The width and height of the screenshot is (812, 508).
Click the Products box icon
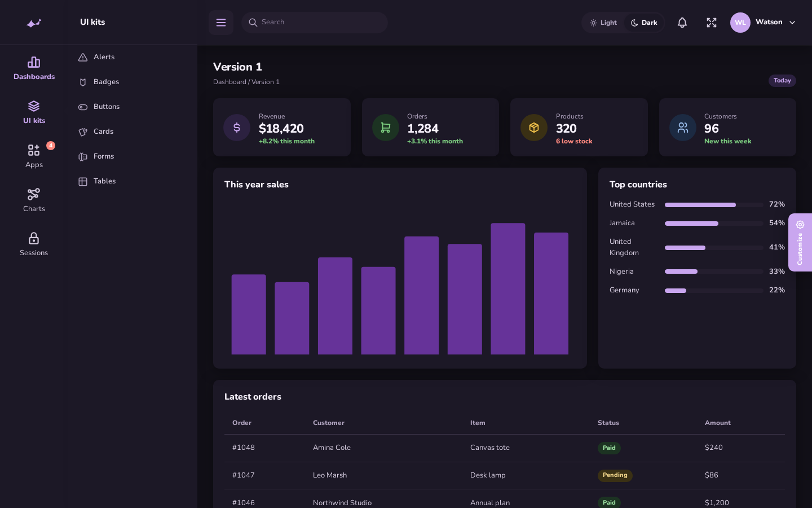click(x=534, y=128)
